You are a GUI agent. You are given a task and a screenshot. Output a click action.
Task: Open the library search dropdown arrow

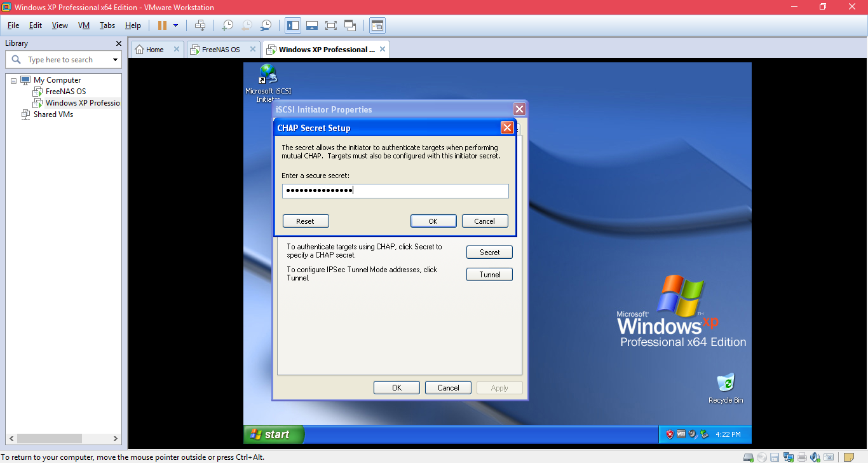click(x=116, y=60)
